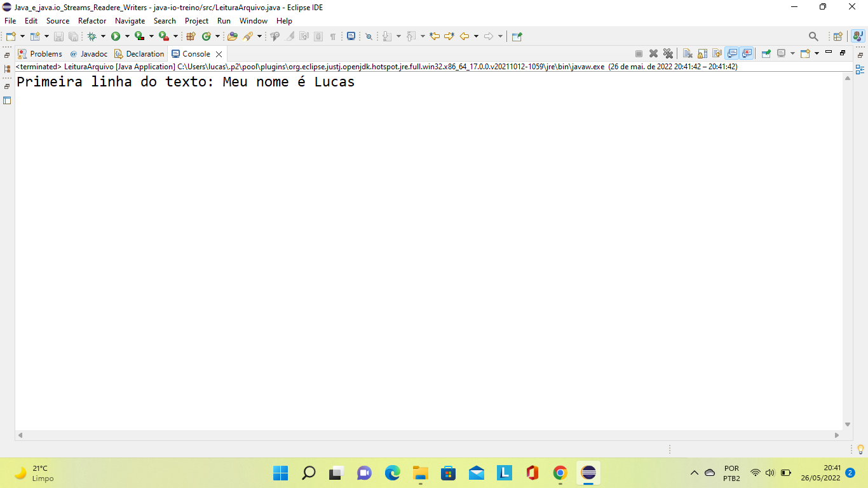Open the Window menu

point(254,21)
